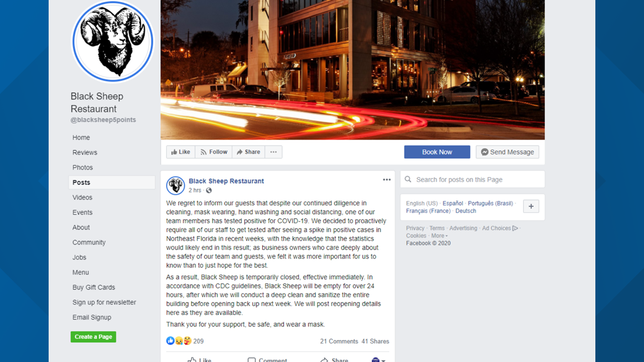Toggle Like on the Black Sheep page
Image resolution: width=644 pixels, height=362 pixels.
click(181, 152)
